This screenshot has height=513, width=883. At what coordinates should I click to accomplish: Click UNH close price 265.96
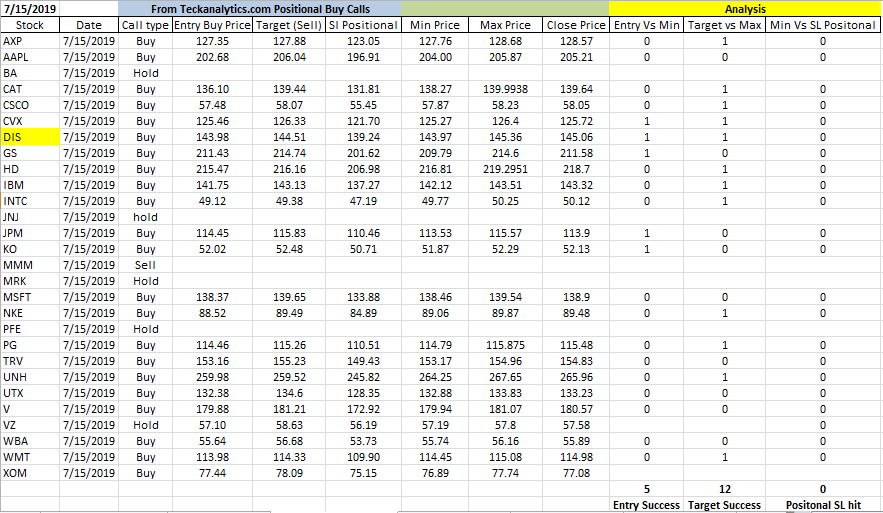576,377
